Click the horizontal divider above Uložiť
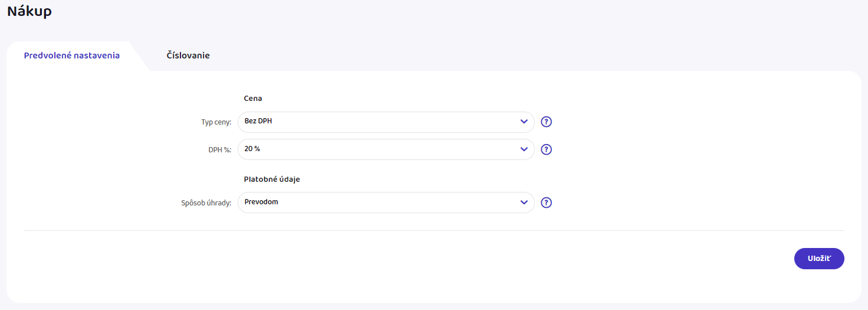Viewport: 868px width, 310px height. coord(433,230)
